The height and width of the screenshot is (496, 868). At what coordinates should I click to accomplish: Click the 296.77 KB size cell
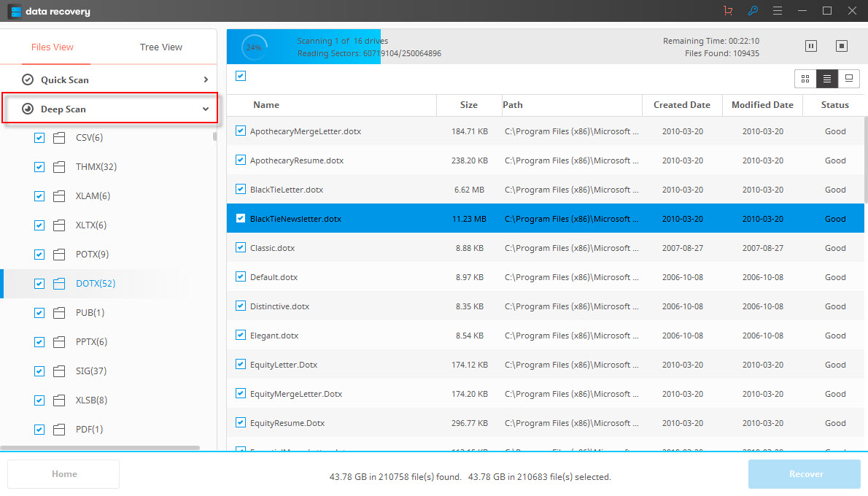470,423
